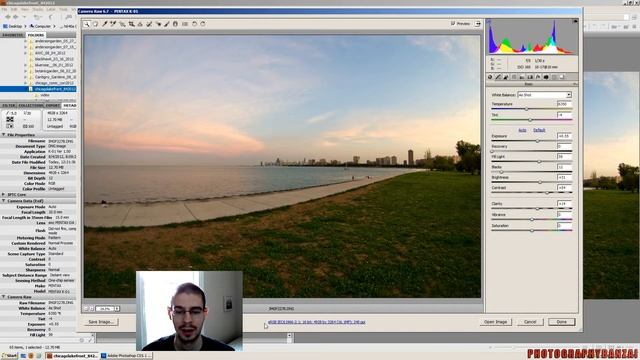Select the Red Eye Removal tool
The height and width of the screenshot is (360, 640).
(x=158, y=24)
